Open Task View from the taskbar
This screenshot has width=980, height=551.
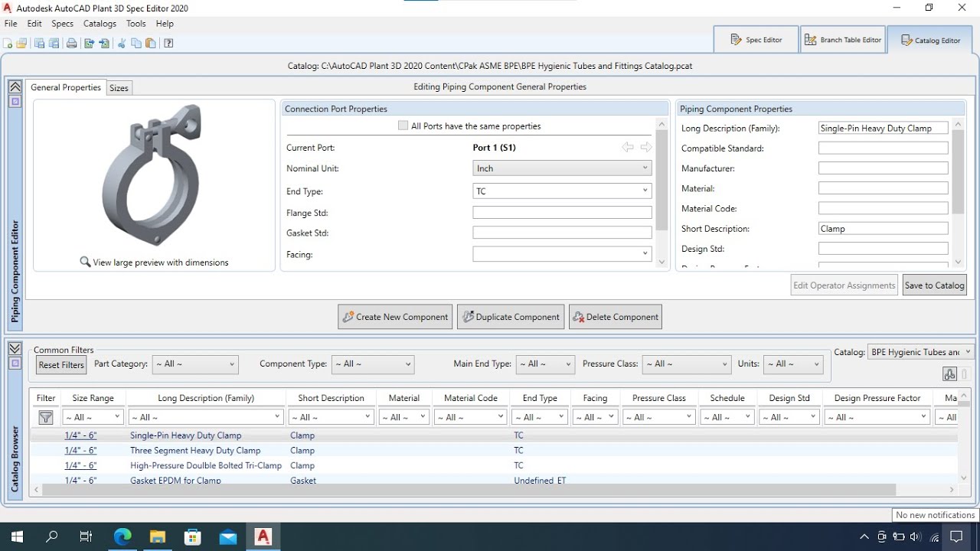(86, 537)
